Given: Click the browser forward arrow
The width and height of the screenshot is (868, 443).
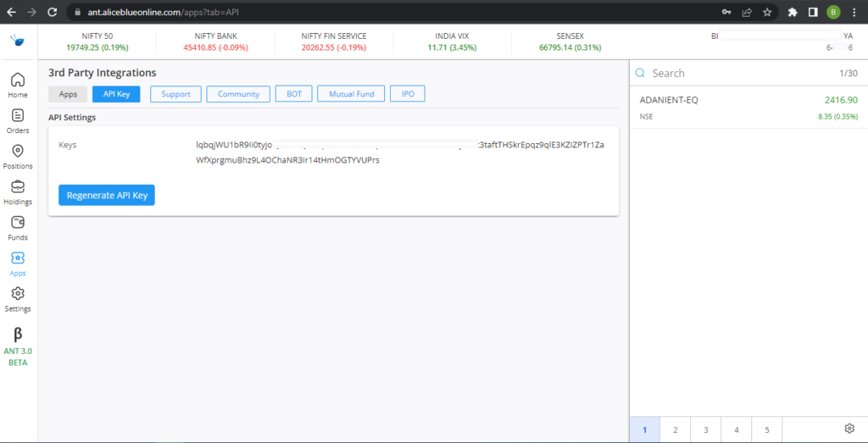Looking at the screenshot, I should pyautogui.click(x=31, y=12).
